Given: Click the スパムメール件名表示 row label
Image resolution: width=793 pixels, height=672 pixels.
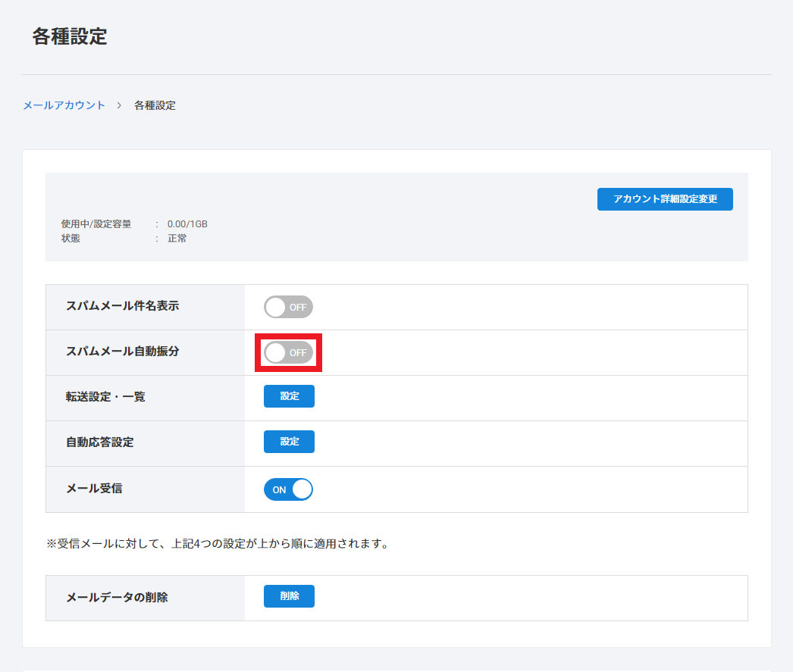Looking at the screenshot, I should pyautogui.click(x=123, y=306).
